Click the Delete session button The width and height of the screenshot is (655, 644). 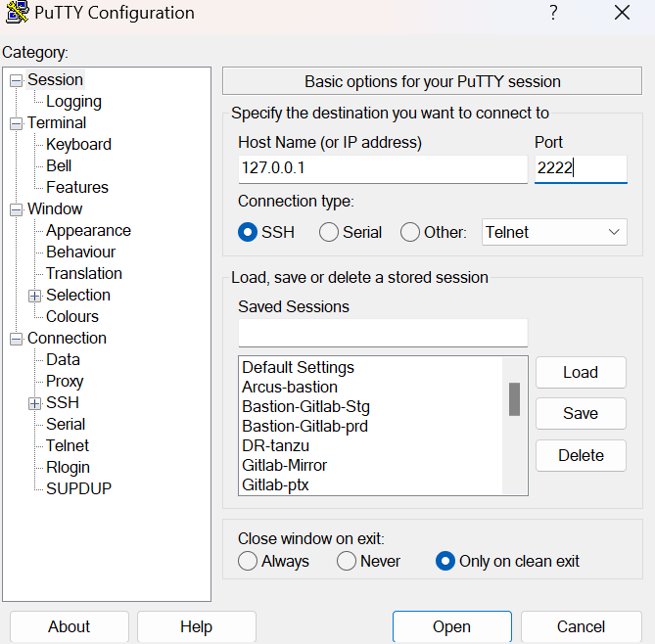pos(581,455)
